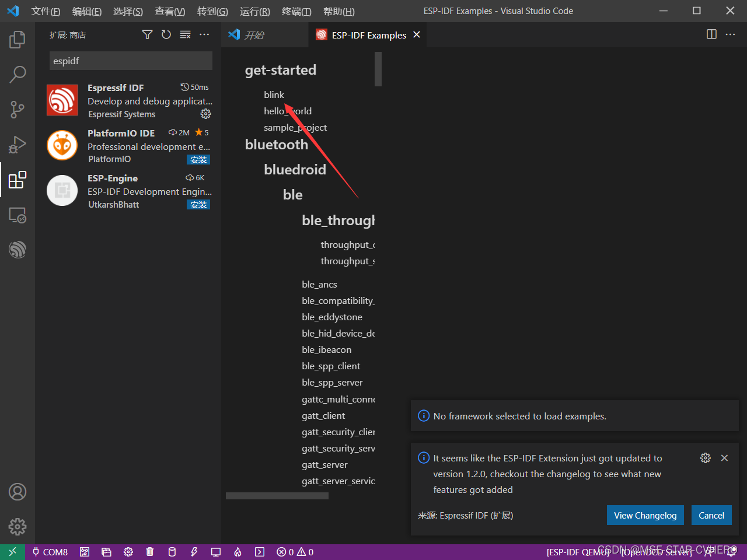The width and height of the screenshot is (747, 560).
Task: Open errors and warnings count
Action: [x=295, y=552]
